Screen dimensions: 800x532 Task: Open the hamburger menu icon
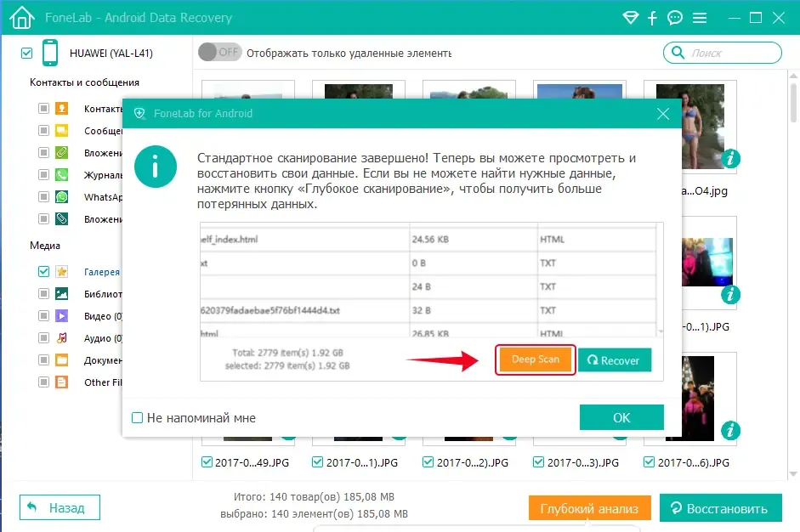pos(700,18)
